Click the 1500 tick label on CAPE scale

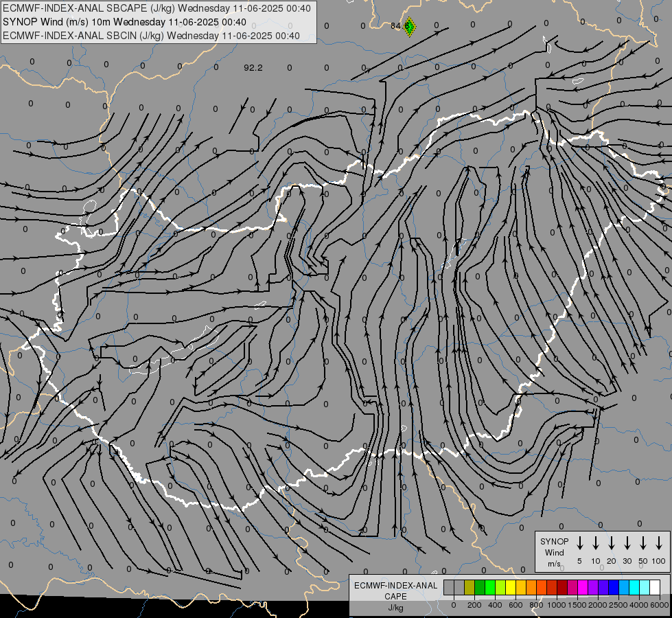click(x=577, y=605)
